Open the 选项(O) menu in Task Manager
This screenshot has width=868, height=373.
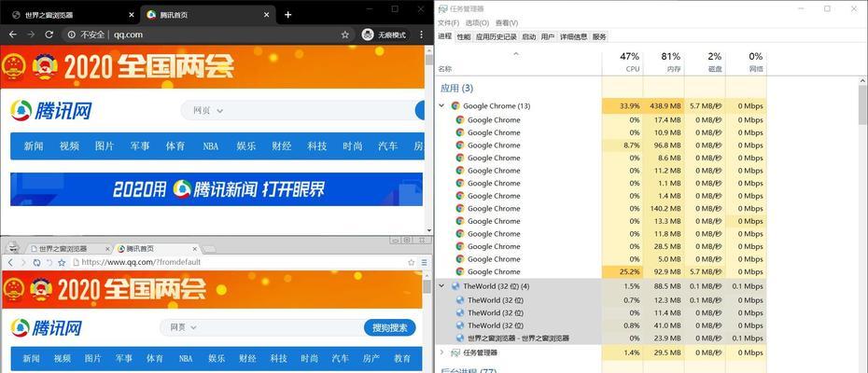coord(477,22)
